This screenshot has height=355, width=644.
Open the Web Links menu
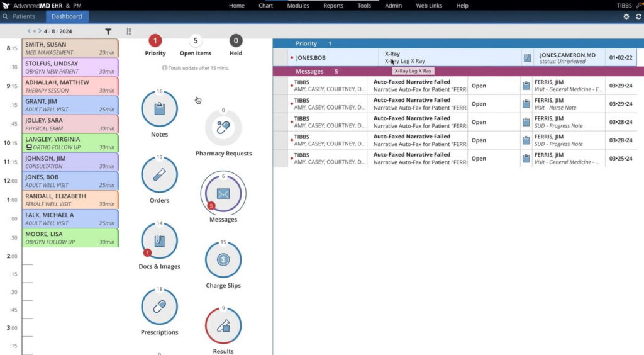coord(429,5)
